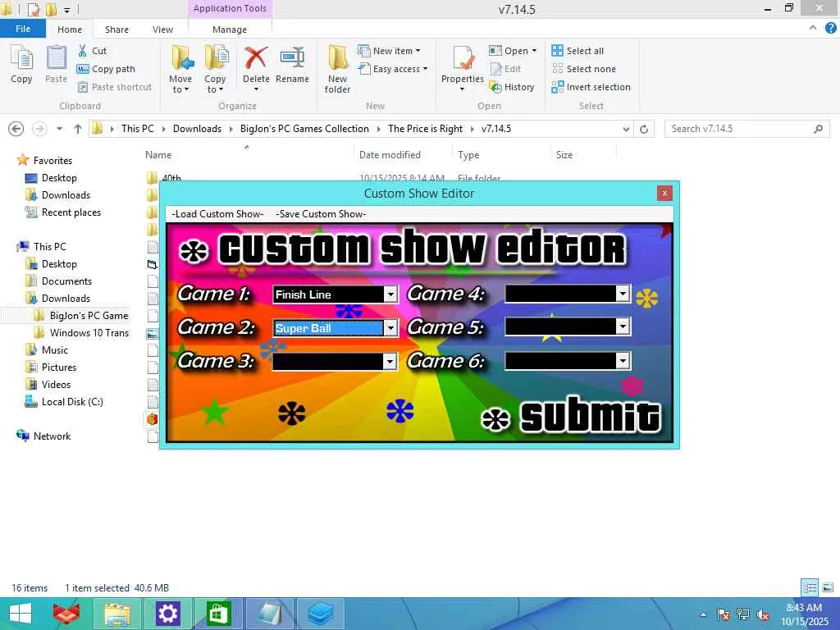Viewport: 840px width, 630px height.
Task: Open the gear settings taskbar app
Action: pos(167,614)
